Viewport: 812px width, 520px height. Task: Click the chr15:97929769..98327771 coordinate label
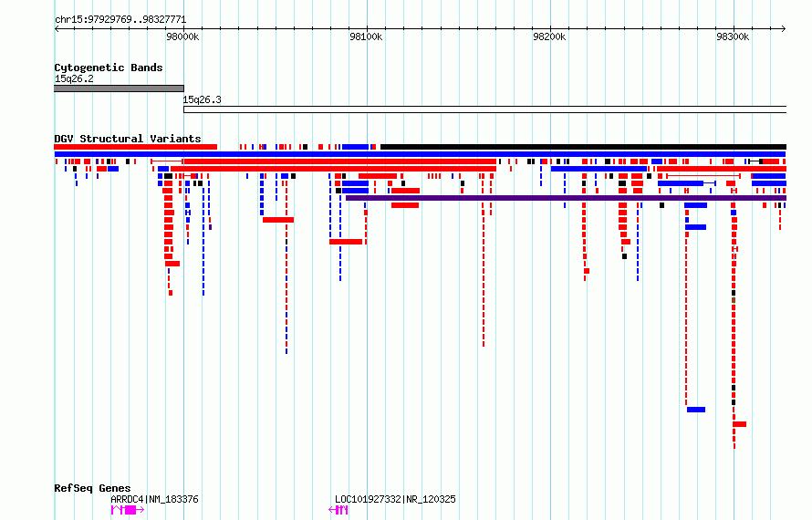coord(120,20)
